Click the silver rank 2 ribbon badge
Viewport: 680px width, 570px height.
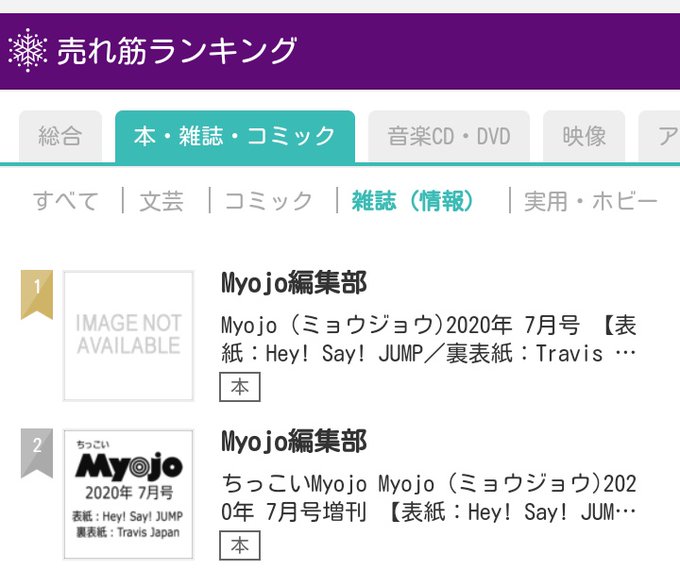37,453
